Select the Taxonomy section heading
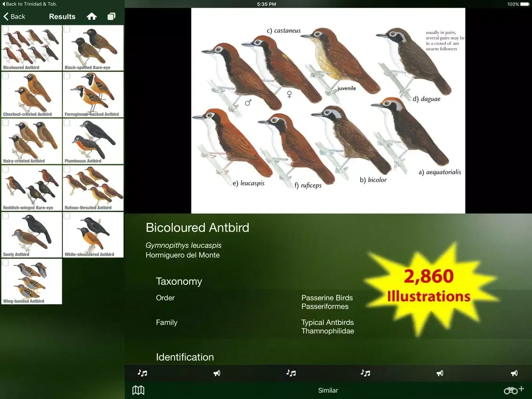Viewport: 532px width, 399px height. click(x=179, y=281)
